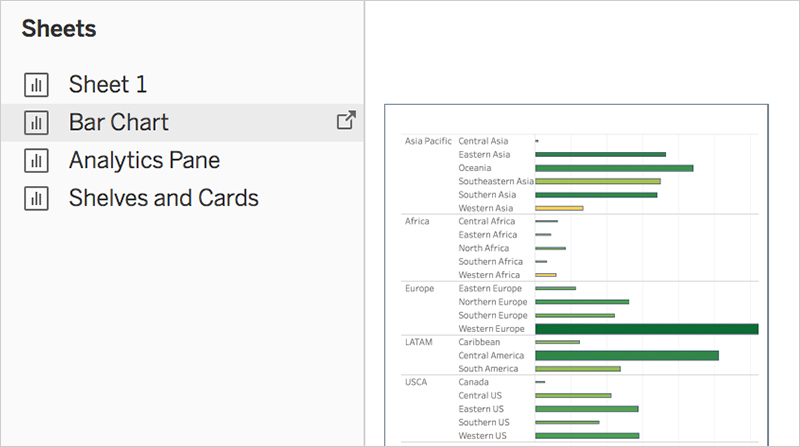
Task: Click the Eastern Asia row label
Action: point(484,155)
